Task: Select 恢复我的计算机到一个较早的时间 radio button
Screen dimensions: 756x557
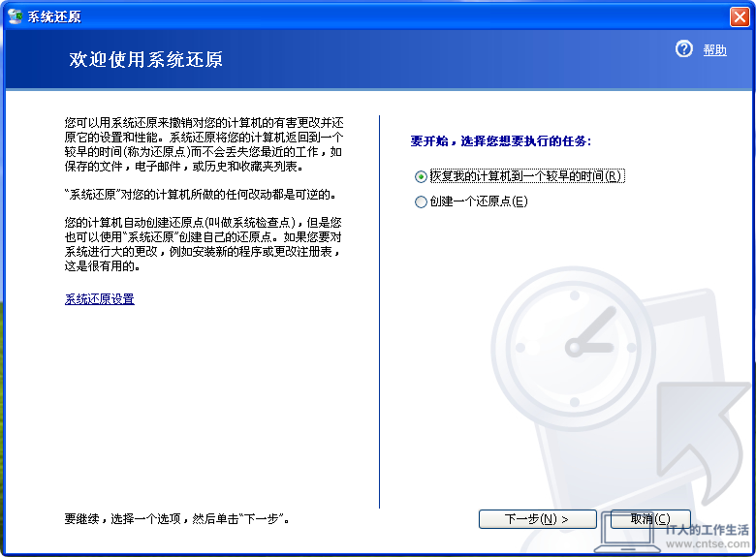Action: [421, 177]
